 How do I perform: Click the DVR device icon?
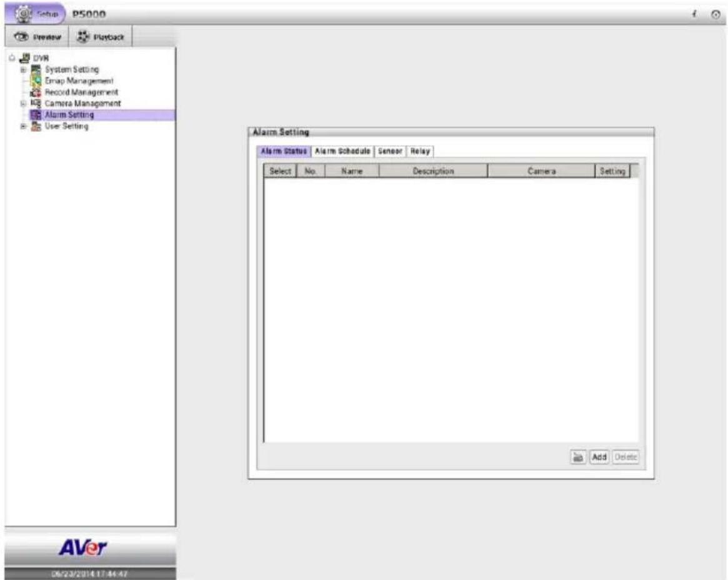(24, 58)
